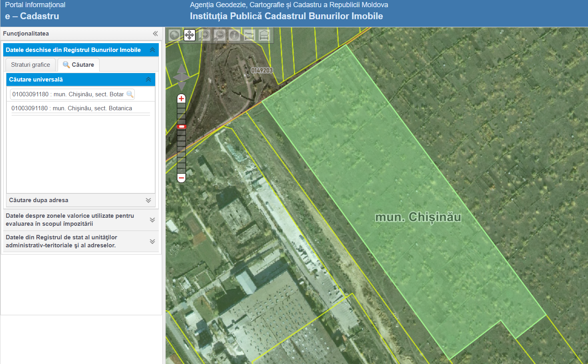Collapse the Căutare universală section

148,80
